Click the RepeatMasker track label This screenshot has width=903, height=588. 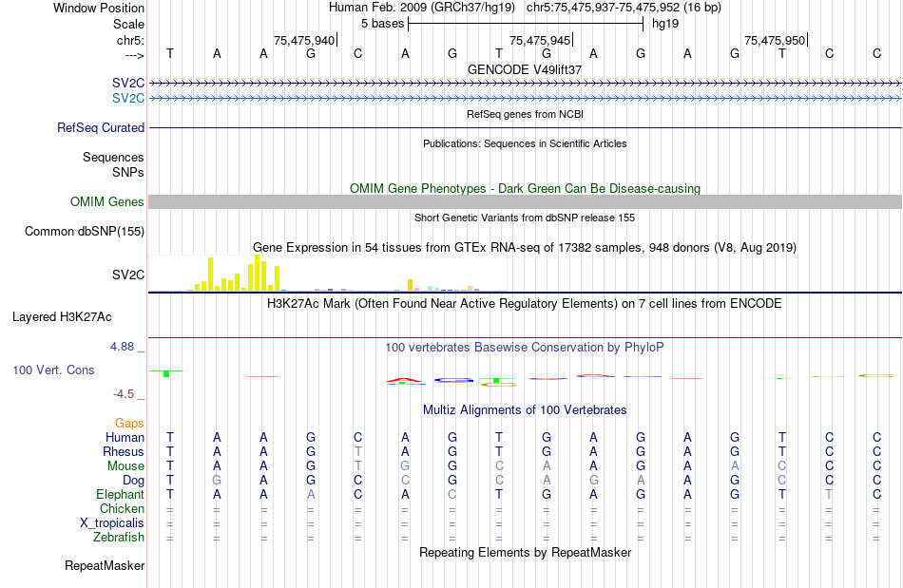pyautogui.click(x=105, y=565)
